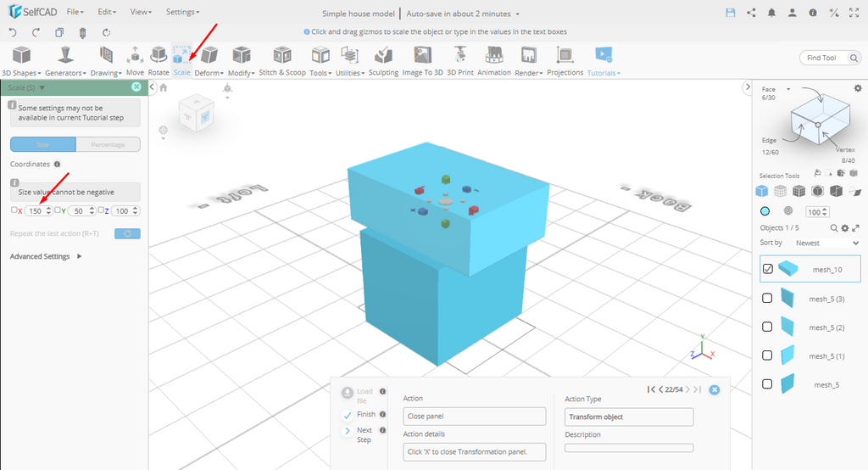
Task: Open the Image To 3D tool
Action: (422, 61)
